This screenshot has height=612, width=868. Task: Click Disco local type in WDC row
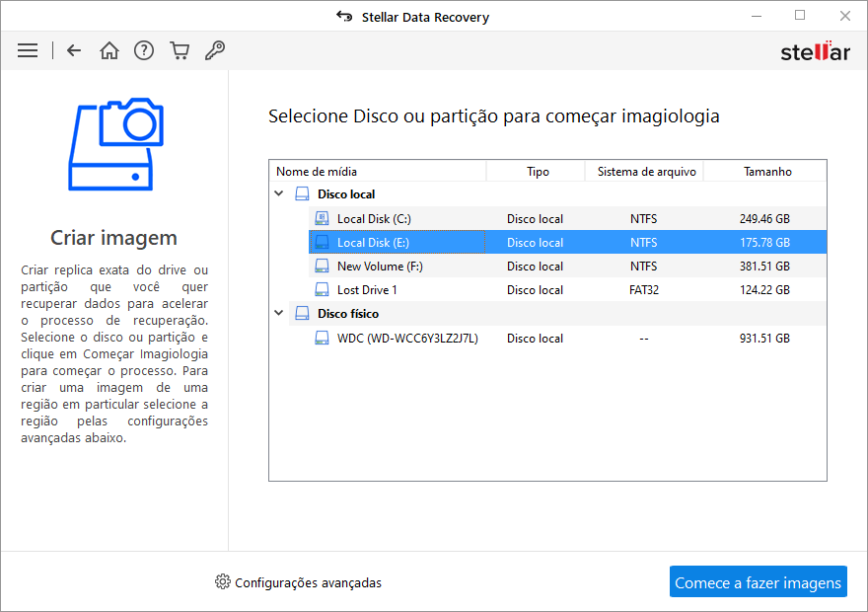tap(535, 339)
